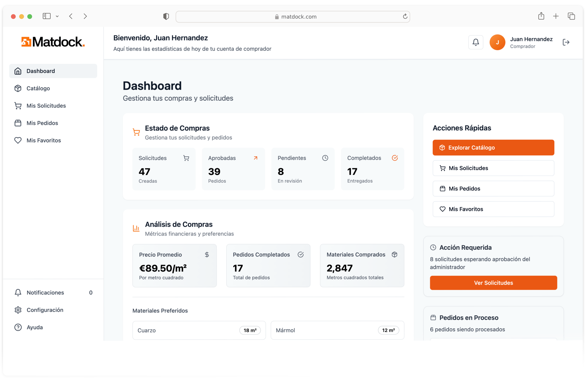
Task: Click the Configuración gear icon
Action: 18,310
